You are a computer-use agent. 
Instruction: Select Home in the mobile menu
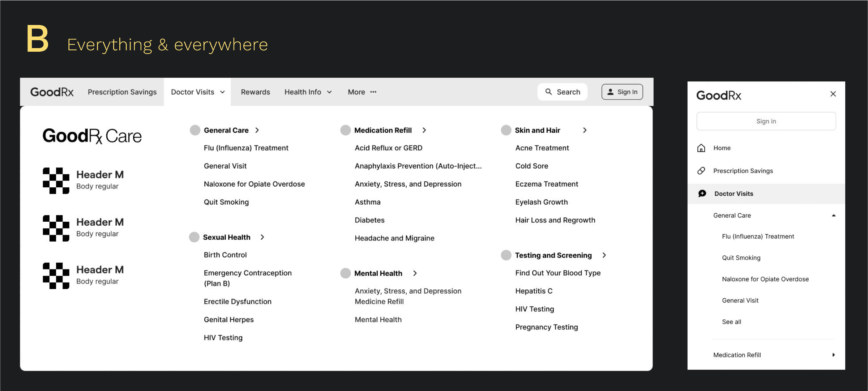click(722, 148)
